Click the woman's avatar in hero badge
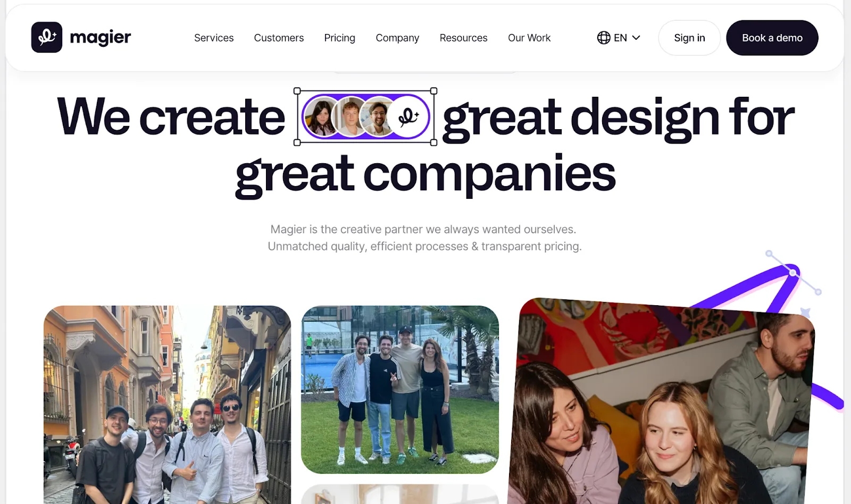851x504 pixels. [x=321, y=116]
